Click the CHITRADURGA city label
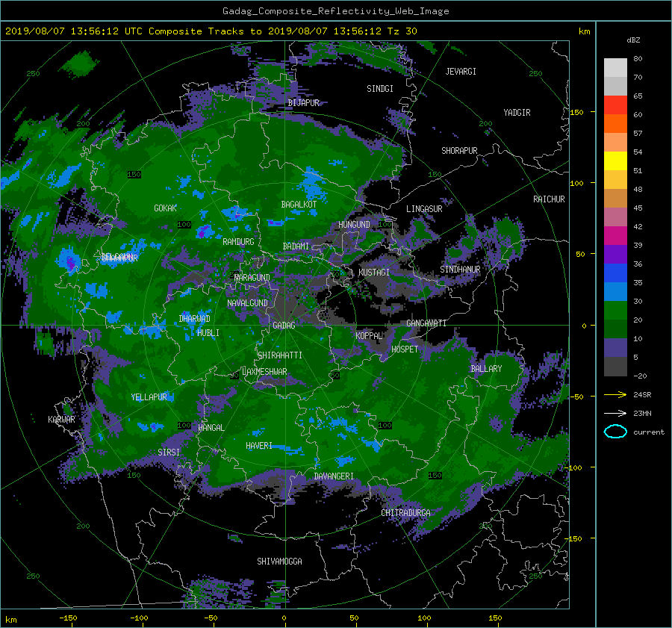This screenshot has width=672, height=628. pyautogui.click(x=406, y=513)
